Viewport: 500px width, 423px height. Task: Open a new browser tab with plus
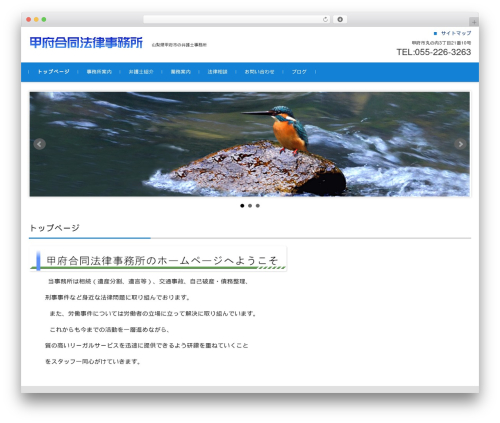click(474, 22)
